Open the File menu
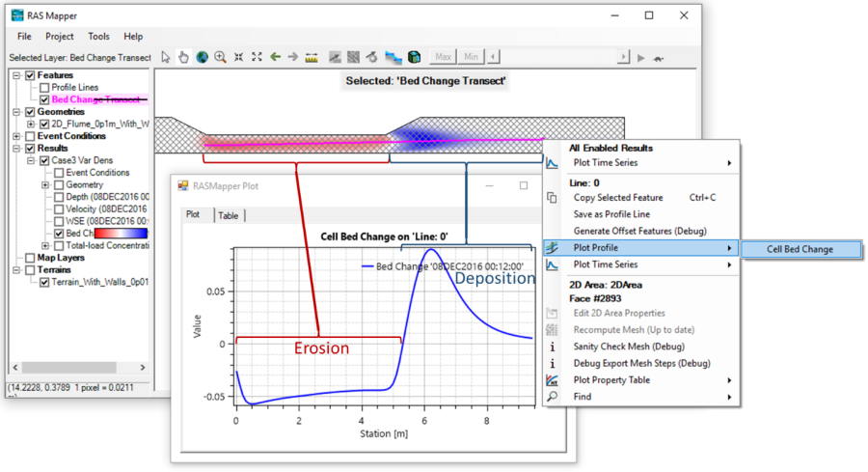The height and width of the screenshot is (472, 868). pos(24,37)
